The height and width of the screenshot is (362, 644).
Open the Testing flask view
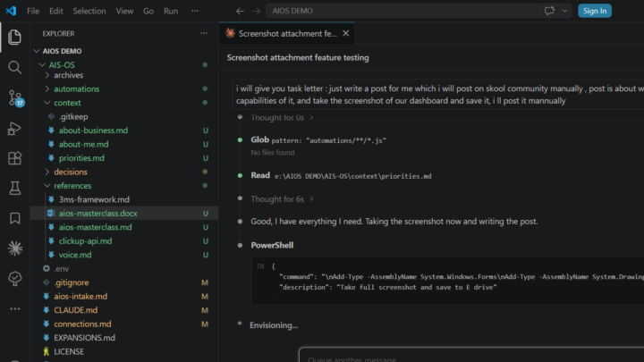click(15, 189)
